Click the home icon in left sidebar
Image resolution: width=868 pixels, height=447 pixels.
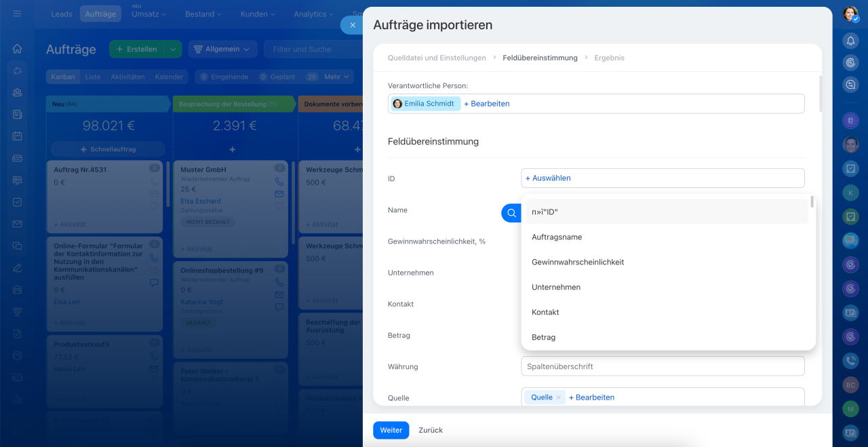click(x=17, y=49)
